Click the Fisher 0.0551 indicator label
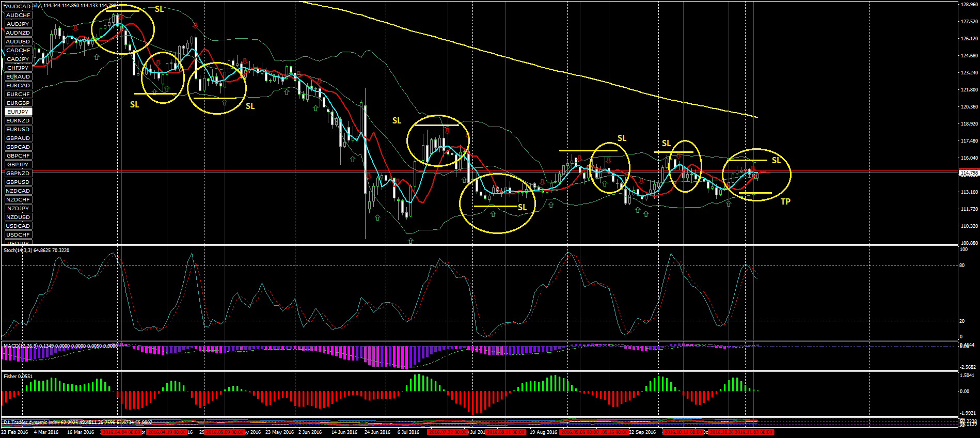Viewport: 980px width, 438px height. point(18,377)
